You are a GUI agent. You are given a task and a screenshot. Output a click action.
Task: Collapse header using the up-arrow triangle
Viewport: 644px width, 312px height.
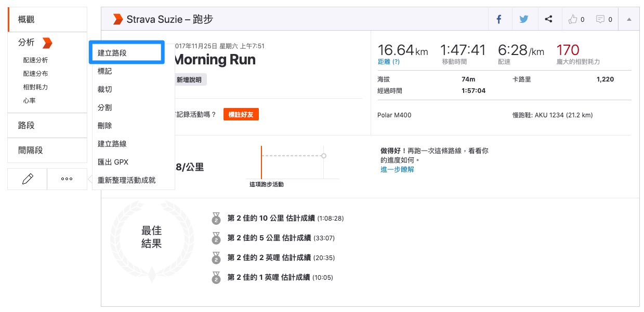629,19
